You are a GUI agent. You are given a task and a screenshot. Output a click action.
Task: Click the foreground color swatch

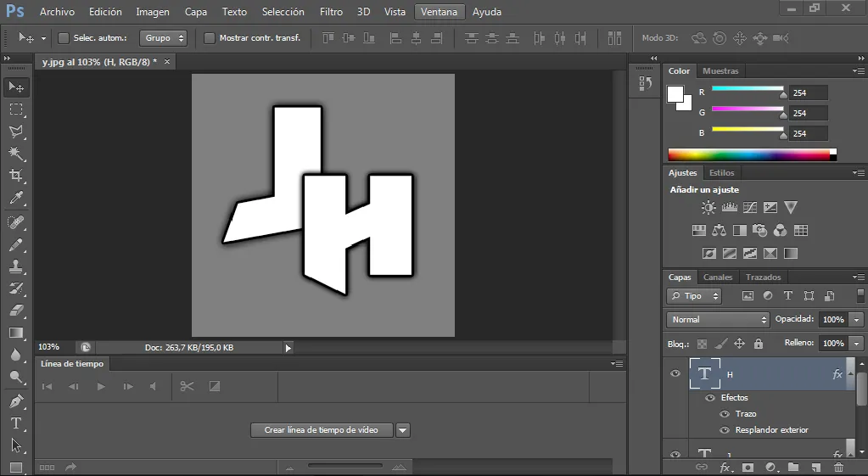coord(675,94)
